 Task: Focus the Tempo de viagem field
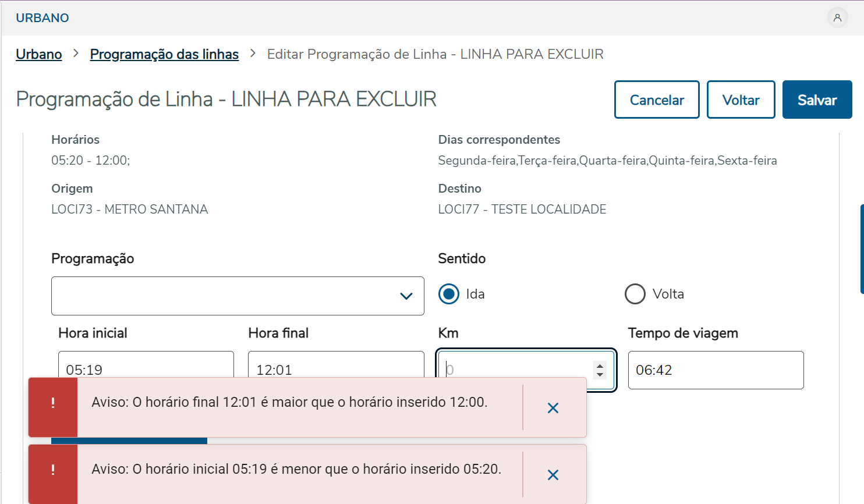[716, 370]
